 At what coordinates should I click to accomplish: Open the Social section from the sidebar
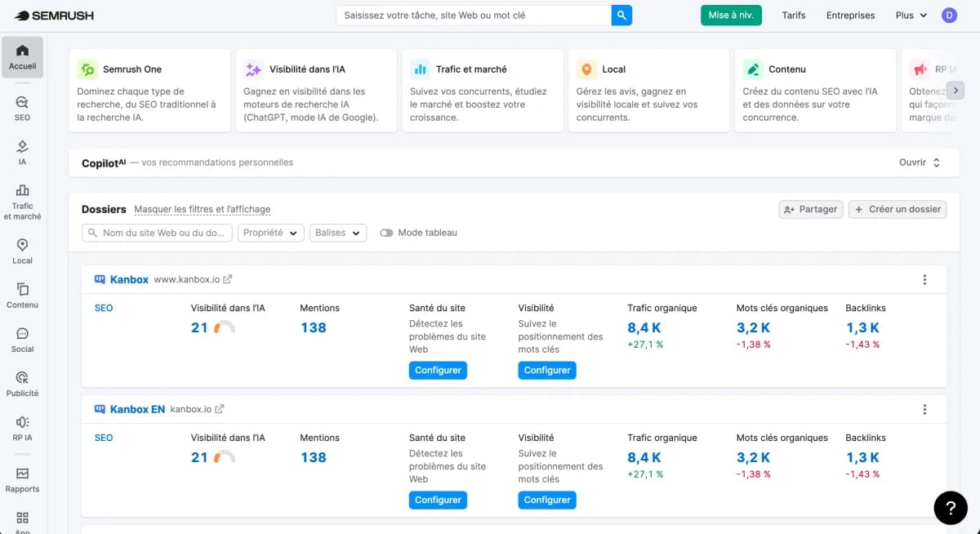(x=22, y=338)
